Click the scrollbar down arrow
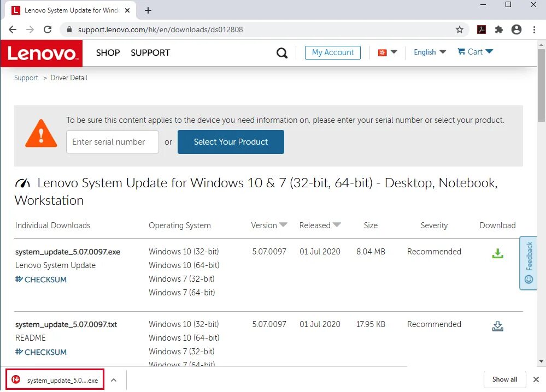This screenshot has height=392, width=546. 541,362
